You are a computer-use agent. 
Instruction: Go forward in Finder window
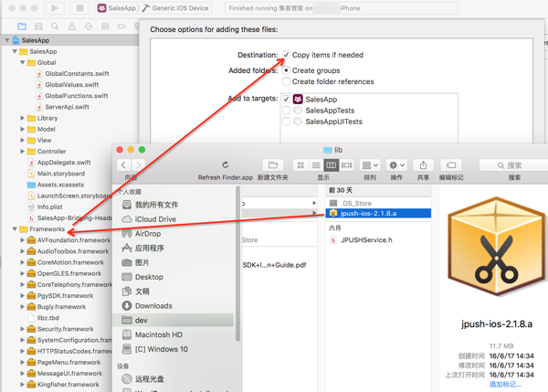click(139, 164)
